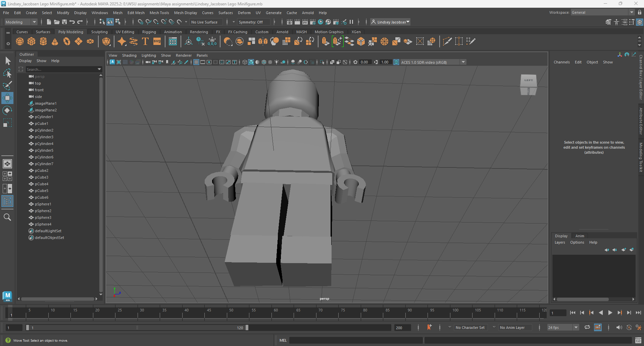Click the polygon cube shelf icon
644x346 pixels.
[x=32, y=42]
